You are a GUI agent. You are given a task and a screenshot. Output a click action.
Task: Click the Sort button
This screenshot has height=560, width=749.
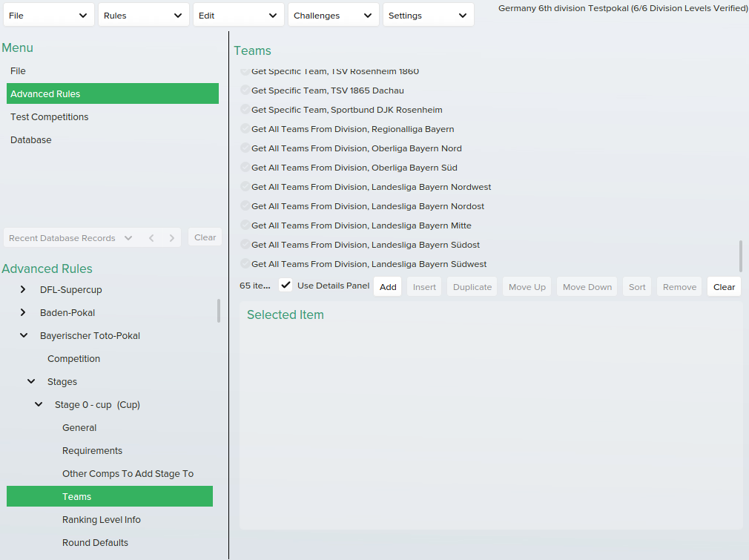pyautogui.click(x=637, y=287)
